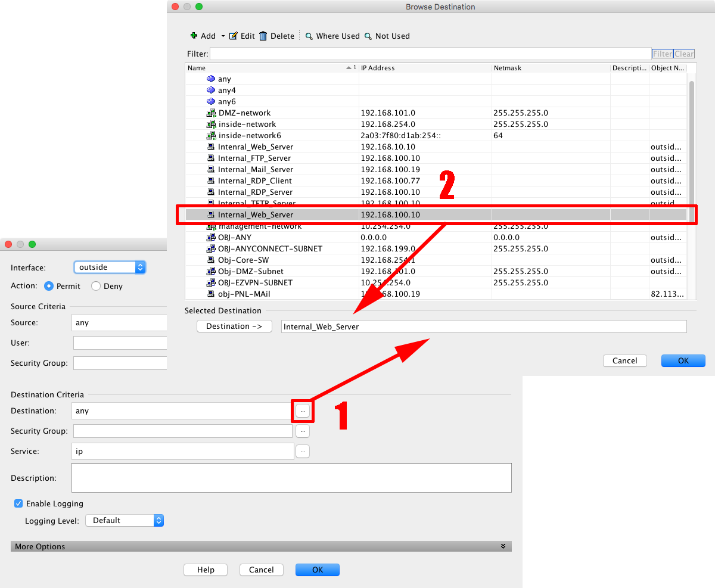Screen dimensions: 715x588
Task: Click the Delete trash icon
Action: pyautogui.click(x=263, y=36)
